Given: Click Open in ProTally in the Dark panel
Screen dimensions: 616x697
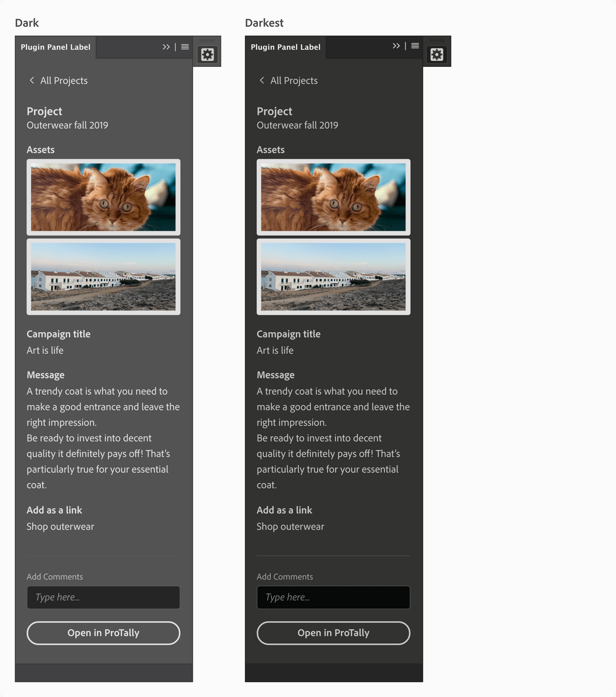Looking at the screenshot, I should tap(103, 633).
